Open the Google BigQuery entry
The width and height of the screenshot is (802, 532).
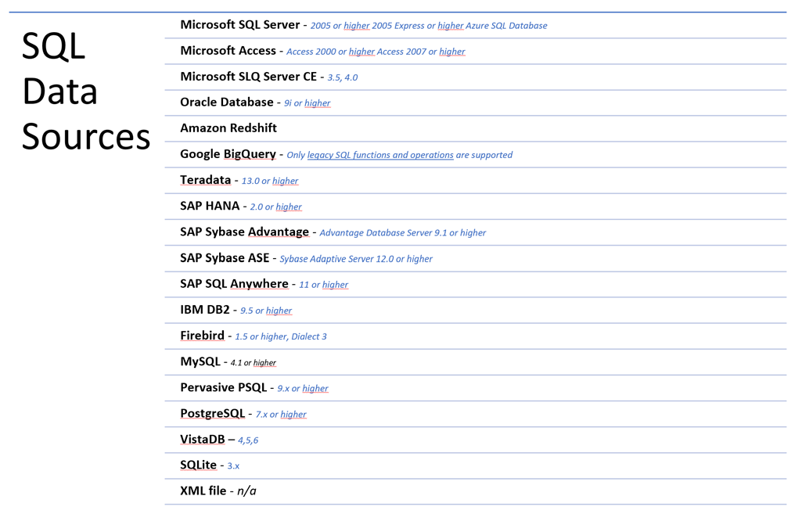click(475, 154)
